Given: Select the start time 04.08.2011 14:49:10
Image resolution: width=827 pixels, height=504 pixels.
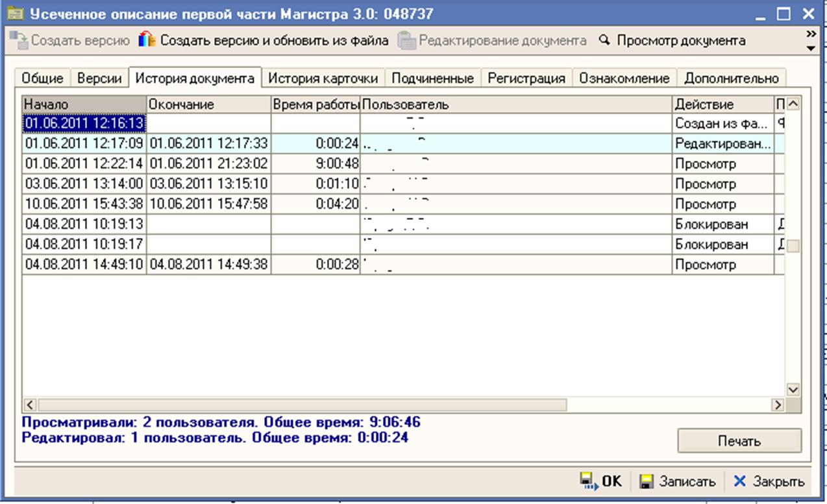Looking at the screenshot, I should [84, 265].
